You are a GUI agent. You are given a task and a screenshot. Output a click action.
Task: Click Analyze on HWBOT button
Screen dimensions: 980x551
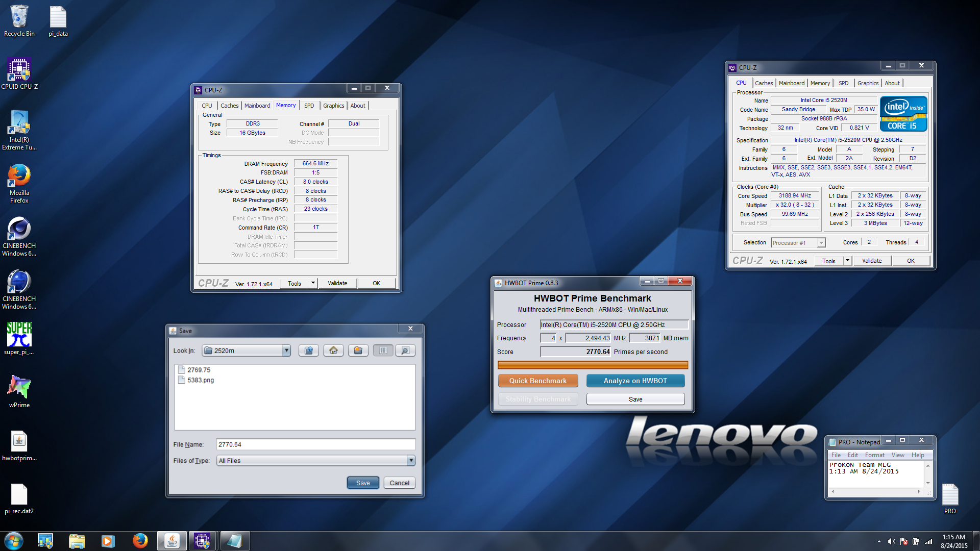[635, 381]
